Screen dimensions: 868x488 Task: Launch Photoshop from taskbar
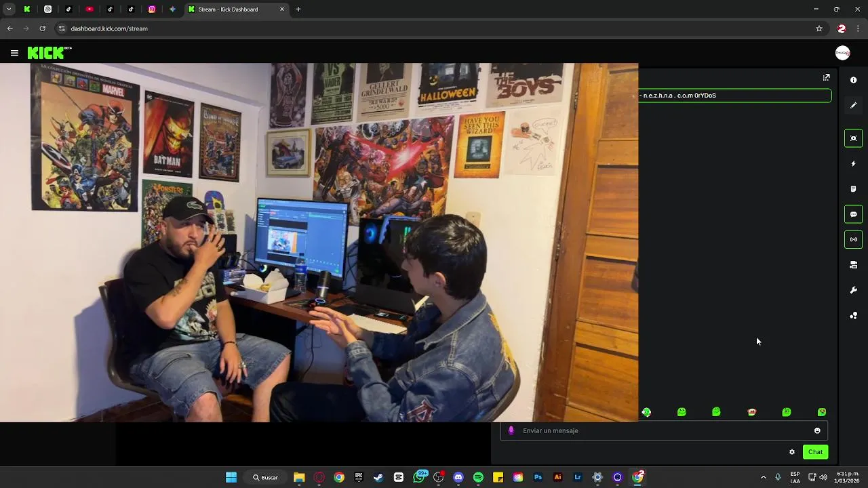coord(538,477)
